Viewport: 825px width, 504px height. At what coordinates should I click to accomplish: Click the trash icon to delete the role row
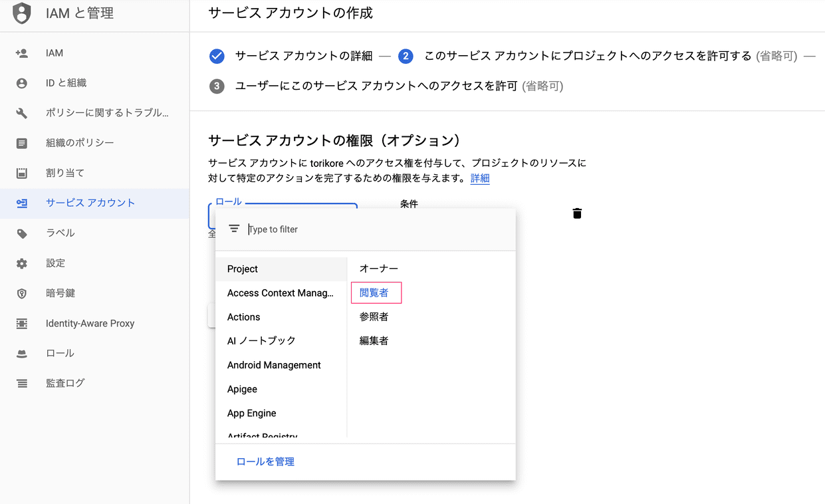[576, 213]
